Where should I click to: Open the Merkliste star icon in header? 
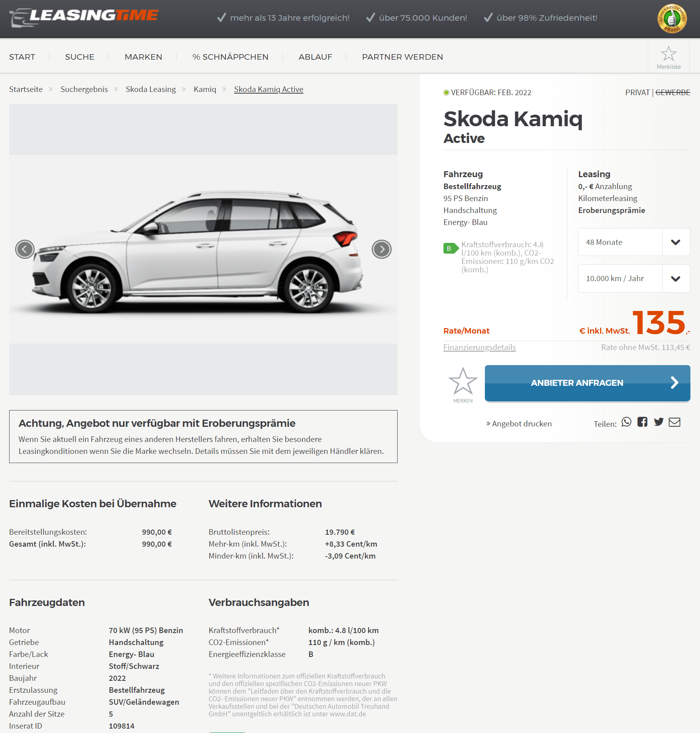669,58
